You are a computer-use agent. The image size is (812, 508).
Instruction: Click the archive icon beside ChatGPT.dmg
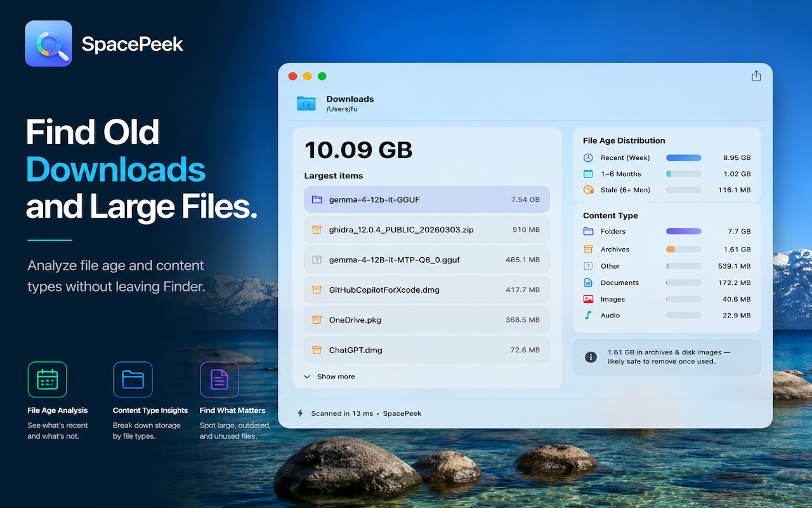click(x=317, y=350)
